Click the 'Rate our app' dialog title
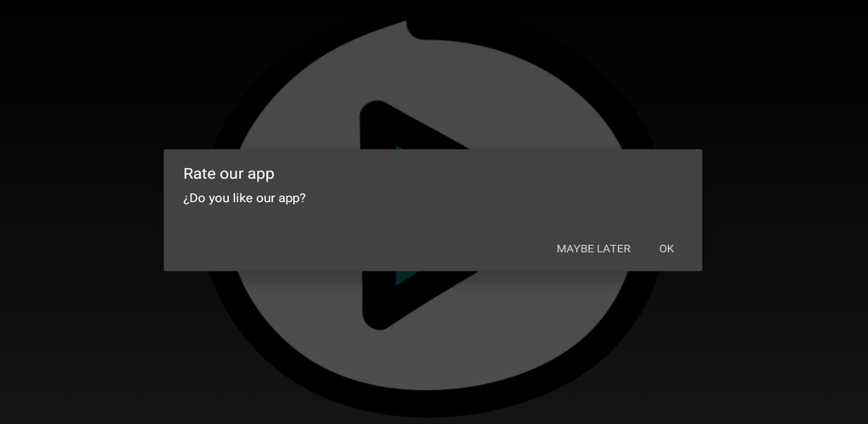 coord(229,174)
